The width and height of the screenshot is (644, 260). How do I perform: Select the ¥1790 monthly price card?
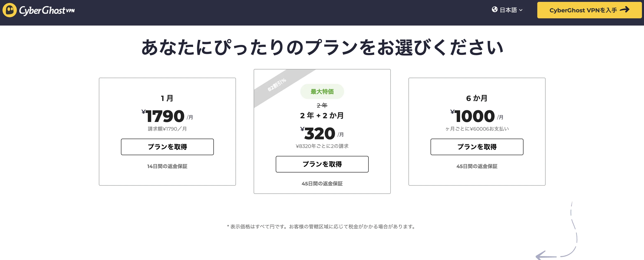coord(165,116)
